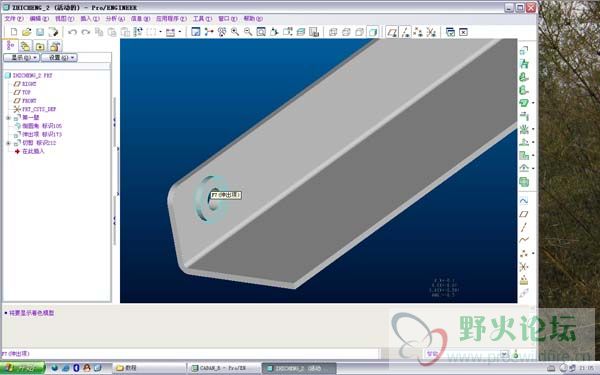
Task: Save the model with the disk icon
Action: [40, 32]
